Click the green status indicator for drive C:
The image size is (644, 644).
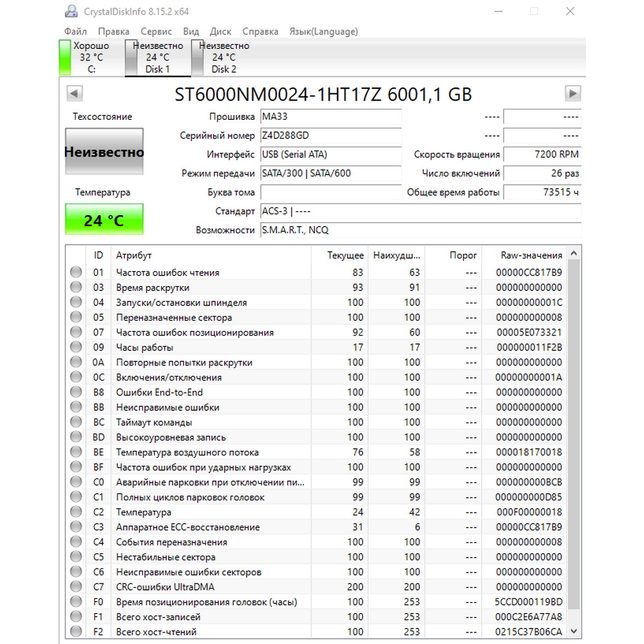click(65, 57)
